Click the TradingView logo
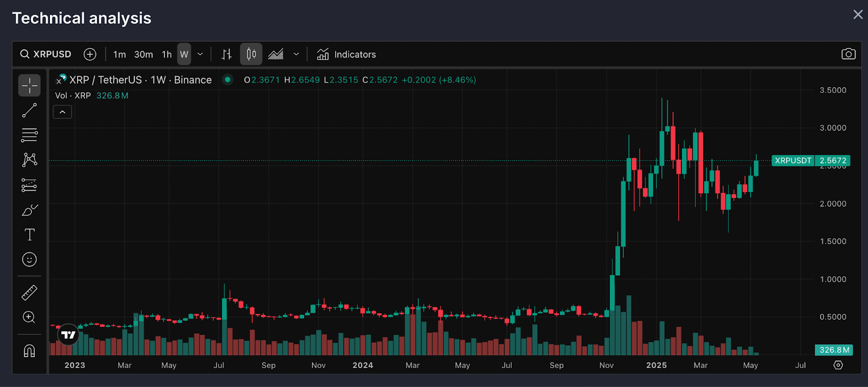Image resolution: width=868 pixels, height=387 pixels. pyautogui.click(x=68, y=335)
